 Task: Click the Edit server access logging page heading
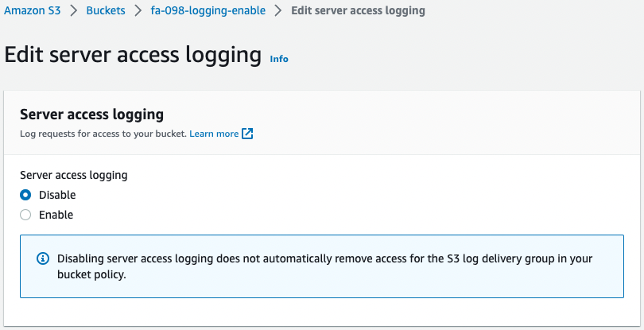133,55
